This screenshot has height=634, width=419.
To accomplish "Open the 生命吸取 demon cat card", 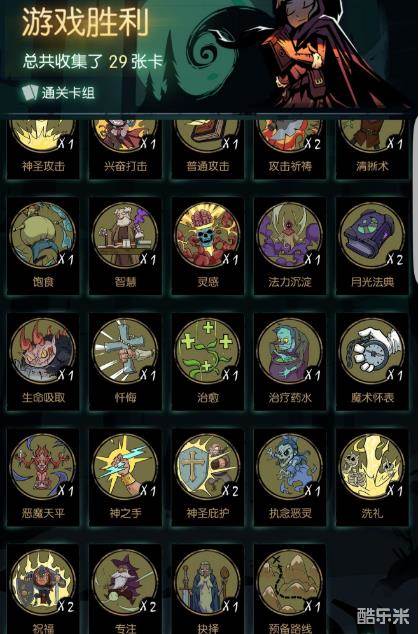I will click(43, 361).
